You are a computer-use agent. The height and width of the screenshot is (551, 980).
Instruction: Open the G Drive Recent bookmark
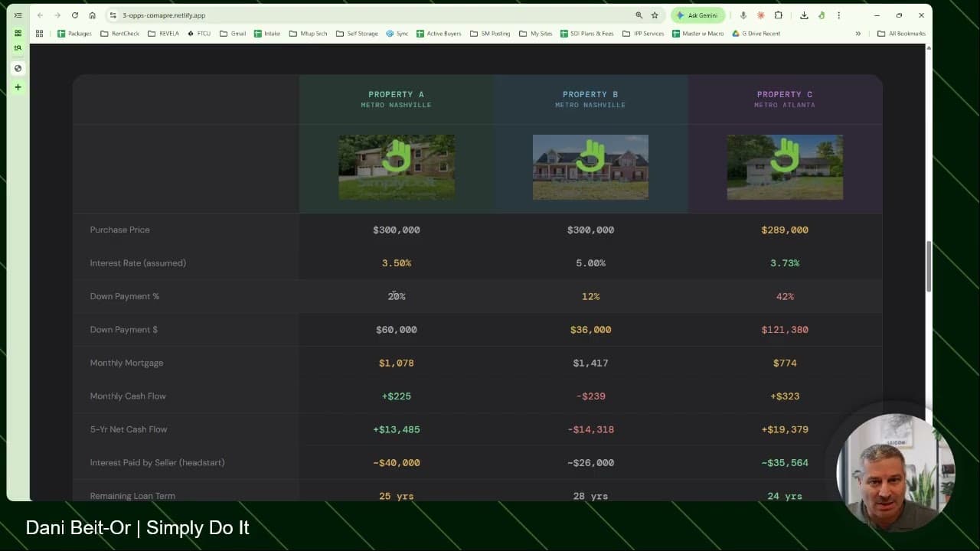coord(756,34)
